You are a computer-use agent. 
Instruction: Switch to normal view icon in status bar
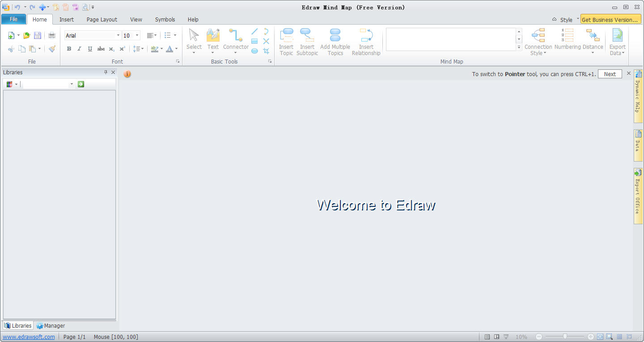click(487, 337)
